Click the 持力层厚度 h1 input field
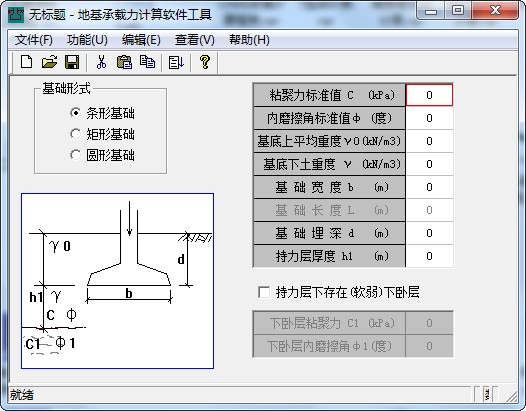 click(429, 256)
